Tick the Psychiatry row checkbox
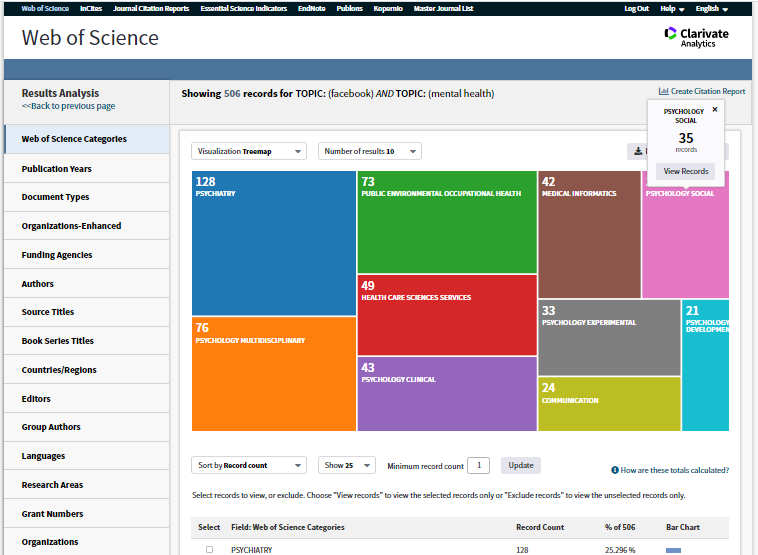The width and height of the screenshot is (758, 555). (x=209, y=549)
